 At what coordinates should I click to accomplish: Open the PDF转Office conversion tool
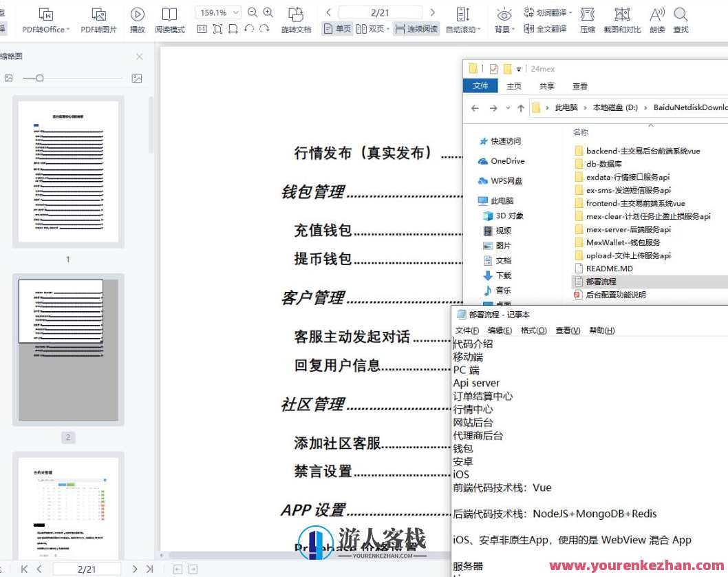tap(44, 21)
